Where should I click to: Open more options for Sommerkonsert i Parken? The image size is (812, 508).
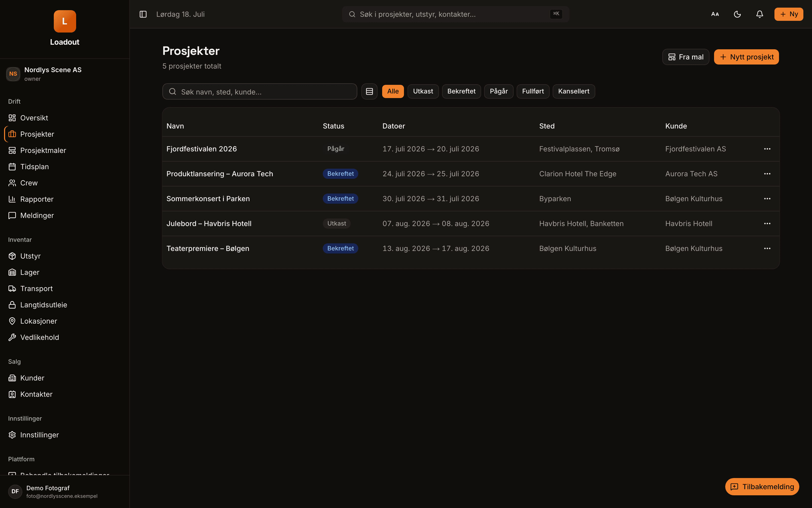pyautogui.click(x=767, y=199)
